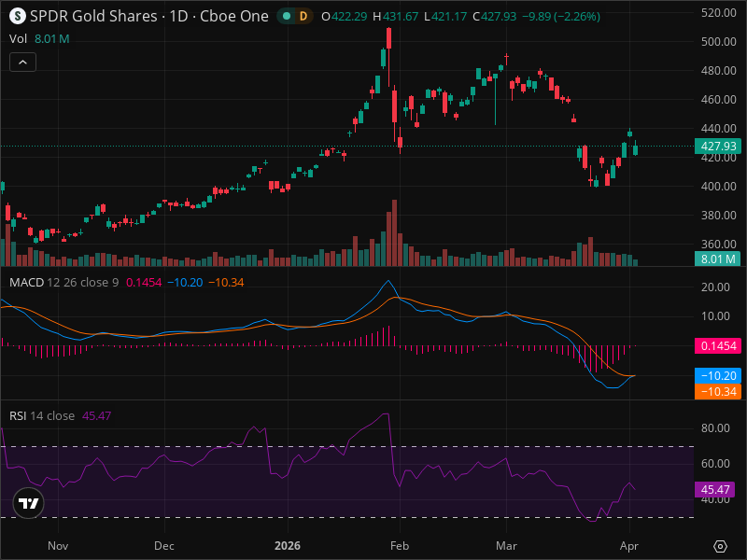Open the TradingView logo link
747x560 pixels.
[29, 503]
